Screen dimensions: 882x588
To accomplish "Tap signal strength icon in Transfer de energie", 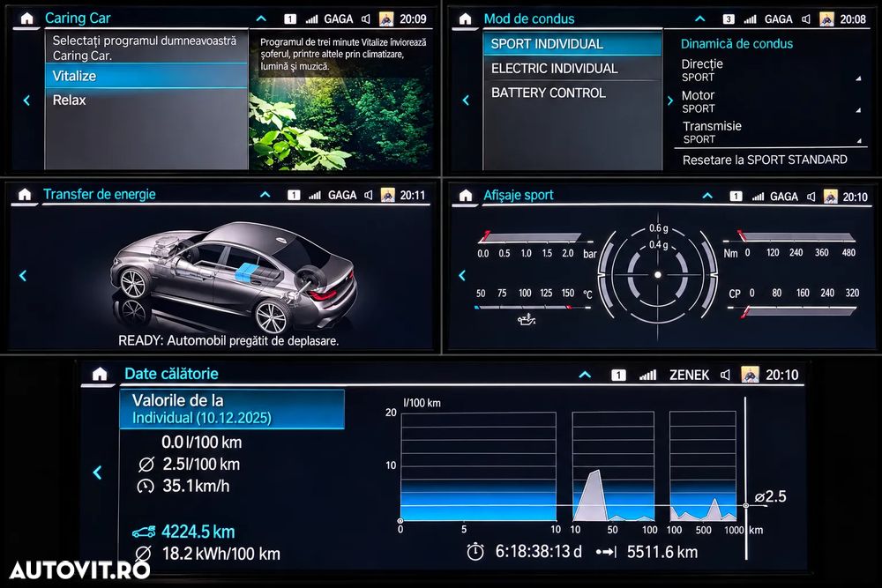I will point(315,195).
